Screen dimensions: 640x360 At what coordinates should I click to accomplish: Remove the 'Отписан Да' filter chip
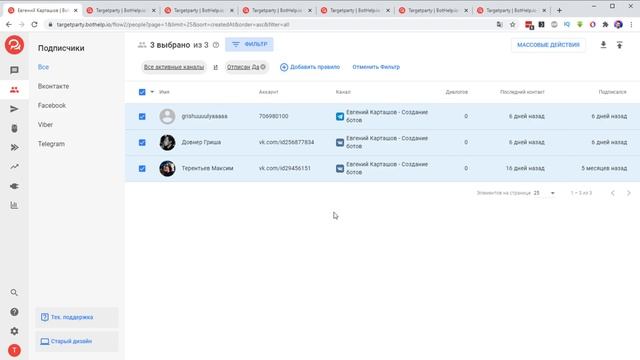pyautogui.click(x=263, y=67)
